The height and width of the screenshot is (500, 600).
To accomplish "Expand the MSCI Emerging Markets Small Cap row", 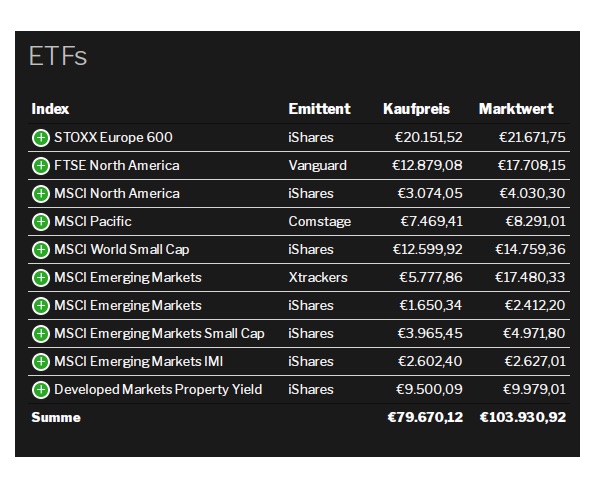I will click(41, 333).
